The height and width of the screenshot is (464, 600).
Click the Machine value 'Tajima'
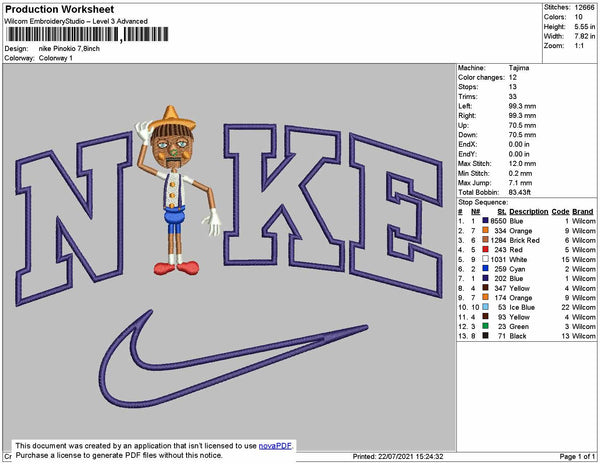519,68
